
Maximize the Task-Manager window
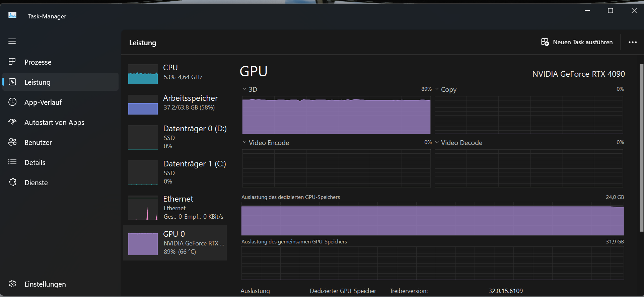[611, 11]
